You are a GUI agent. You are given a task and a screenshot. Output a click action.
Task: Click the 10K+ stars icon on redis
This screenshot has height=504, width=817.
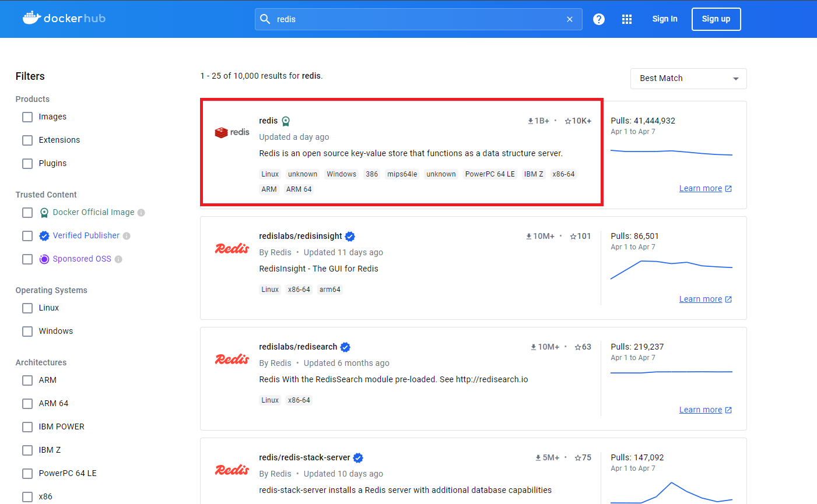tap(568, 121)
